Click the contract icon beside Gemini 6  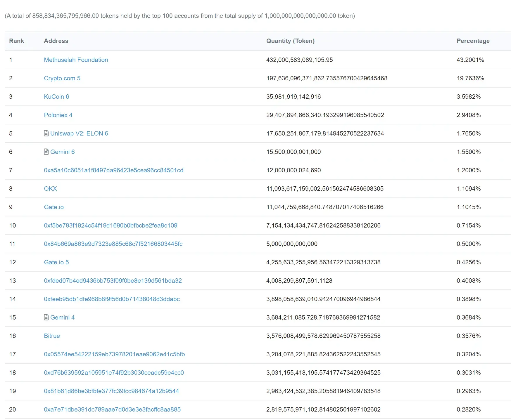pyautogui.click(x=46, y=152)
